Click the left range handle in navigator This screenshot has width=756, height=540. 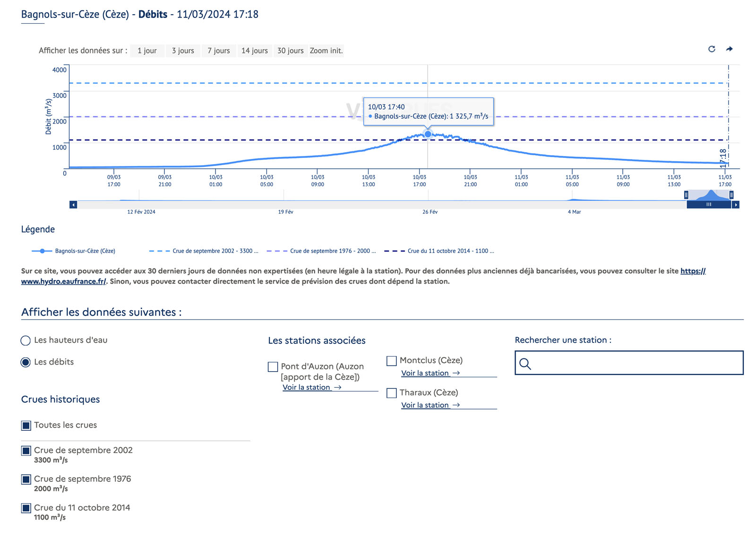coord(686,195)
